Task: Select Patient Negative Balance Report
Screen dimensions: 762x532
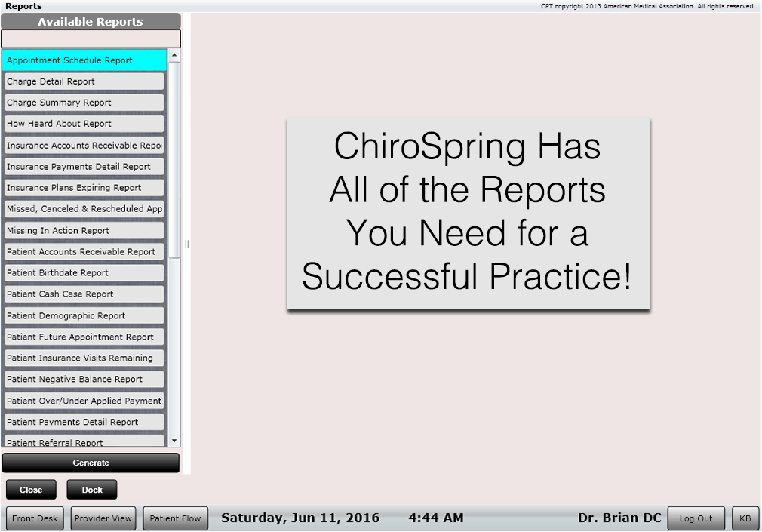Action: 84,380
